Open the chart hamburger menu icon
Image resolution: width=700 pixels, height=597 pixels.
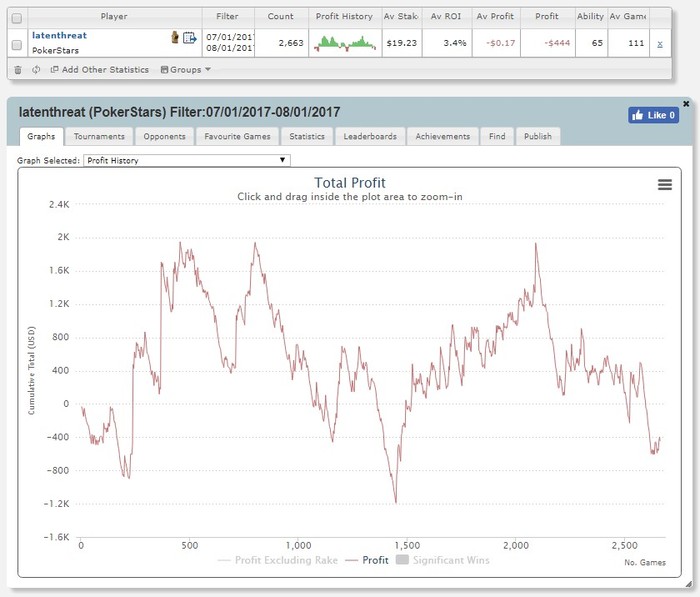[x=665, y=184]
